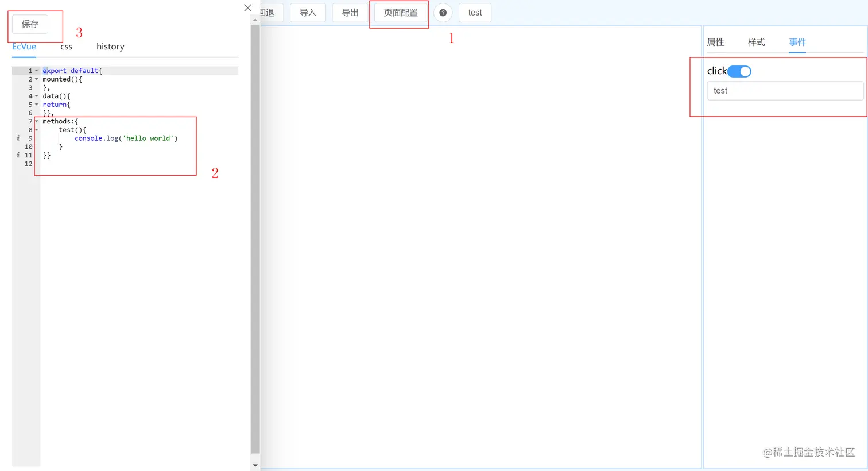This screenshot has height=471, width=868.
Task: Collapse the mounted() function fold arrow
Action: [36, 79]
